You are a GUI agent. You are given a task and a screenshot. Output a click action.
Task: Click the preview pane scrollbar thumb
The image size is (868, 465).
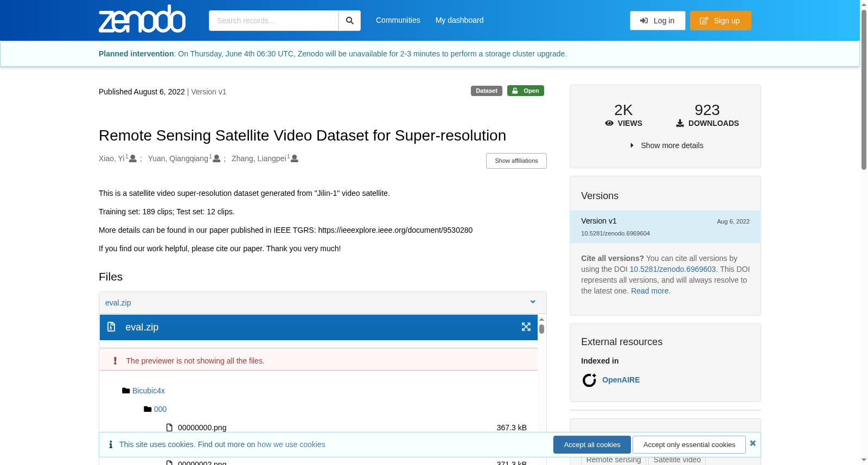coord(541,329)
